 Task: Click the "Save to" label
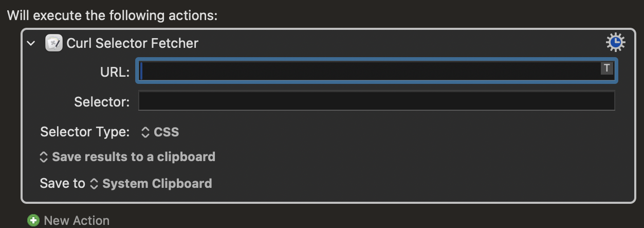[x=62, y=183]
